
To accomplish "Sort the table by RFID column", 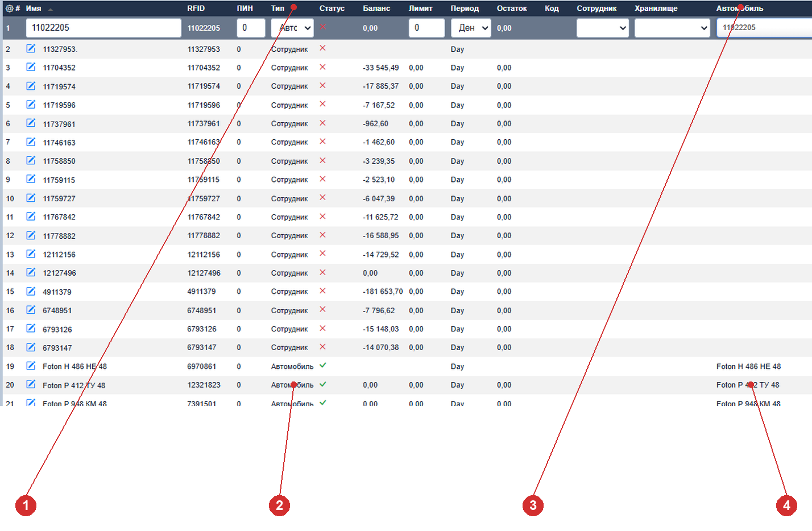I will coord(196,9).
